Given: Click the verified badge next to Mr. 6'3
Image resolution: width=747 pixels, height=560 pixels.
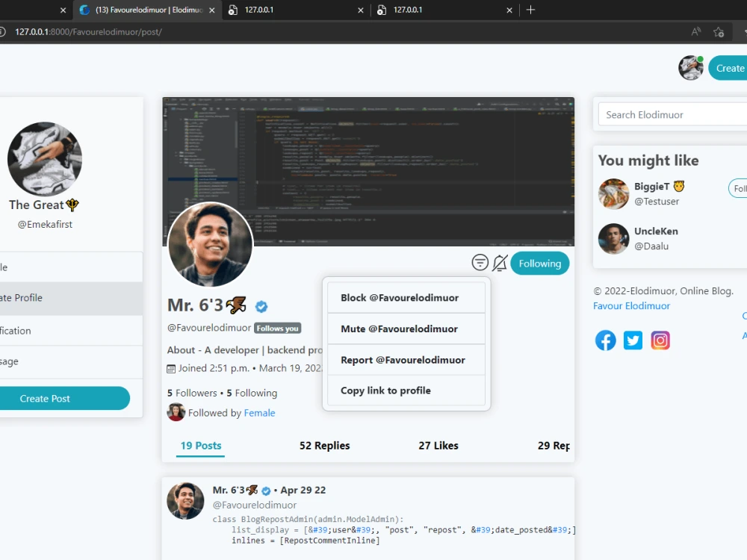Looking at the screenshot, I should point(261,306).
